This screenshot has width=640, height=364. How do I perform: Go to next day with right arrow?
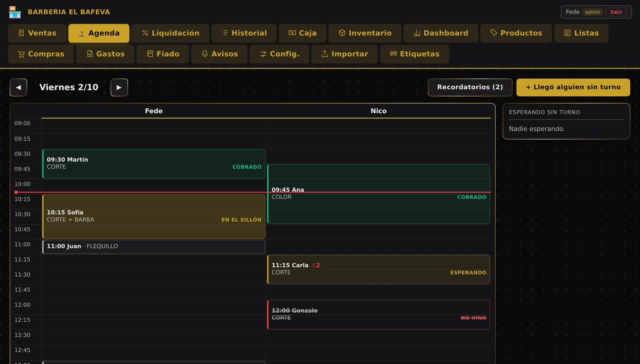pos(119,87)
